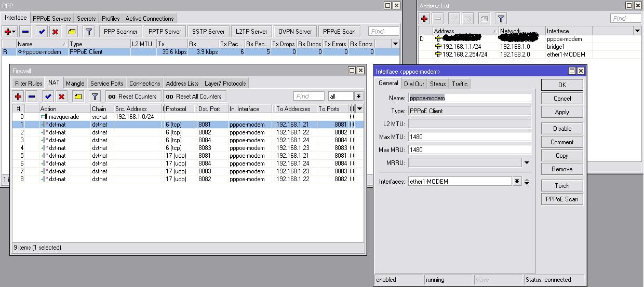644x287 pixels.
Task: Select the pppoe-modem row in PPP interface list
Action: click(200, 52)
